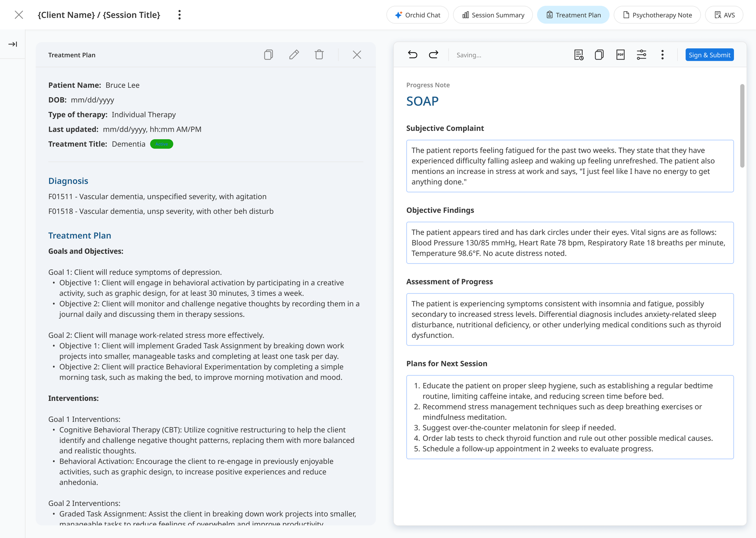The image size is (756, 538).
Task: Expand the collapsed left sidebar
Action: tap(13, 44)
